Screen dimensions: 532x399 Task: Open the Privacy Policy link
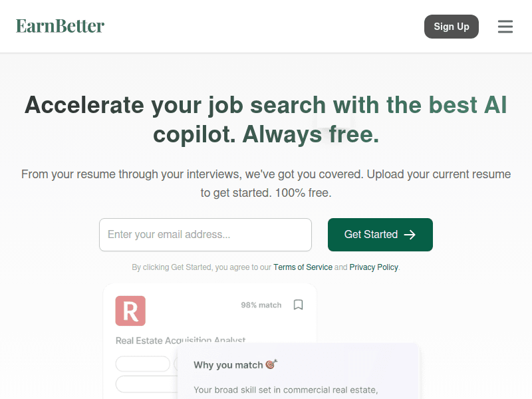tap(374, 267)
